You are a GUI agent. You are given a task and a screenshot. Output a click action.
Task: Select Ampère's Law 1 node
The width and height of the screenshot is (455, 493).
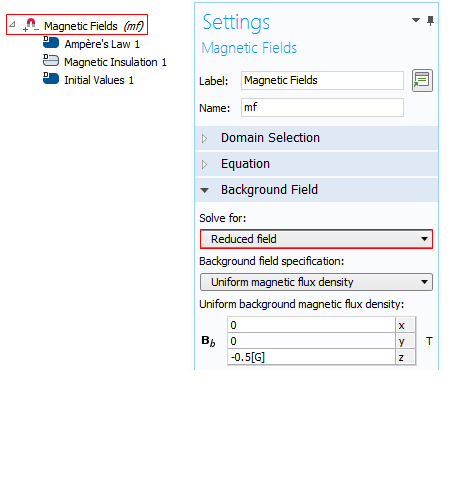[102, 44]
